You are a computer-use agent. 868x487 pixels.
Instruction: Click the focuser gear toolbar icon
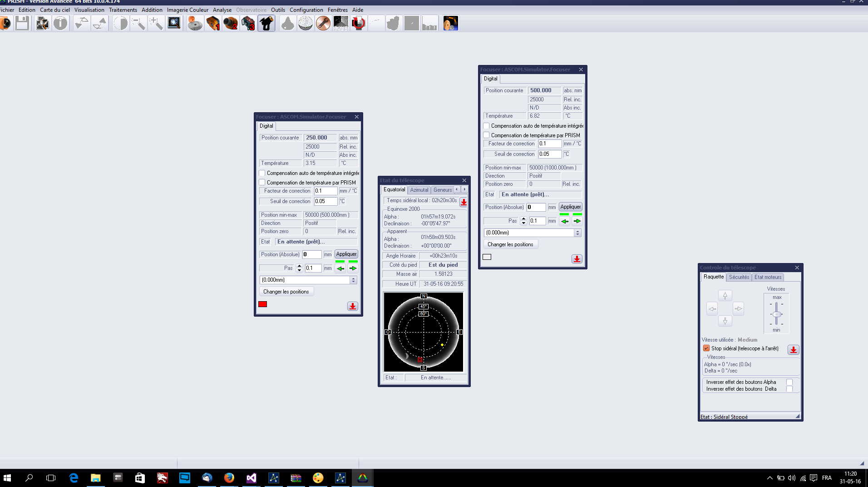[195, 23]
